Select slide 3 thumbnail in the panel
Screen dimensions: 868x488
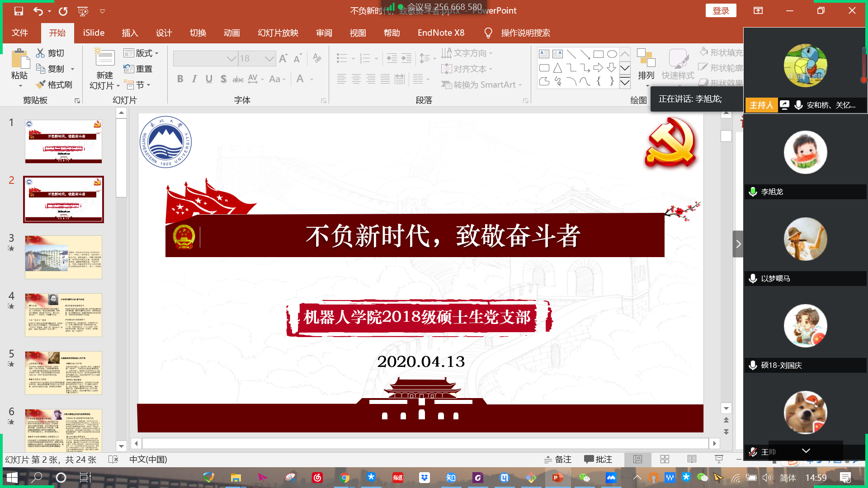pos(63,257)
